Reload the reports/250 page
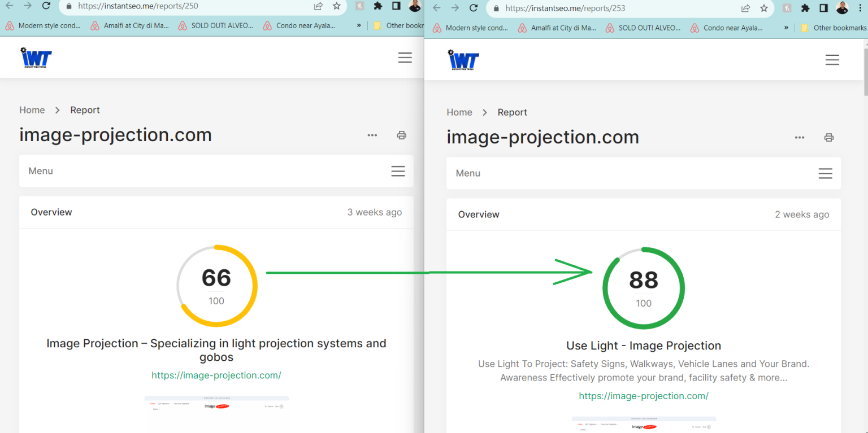 [46, 6]
